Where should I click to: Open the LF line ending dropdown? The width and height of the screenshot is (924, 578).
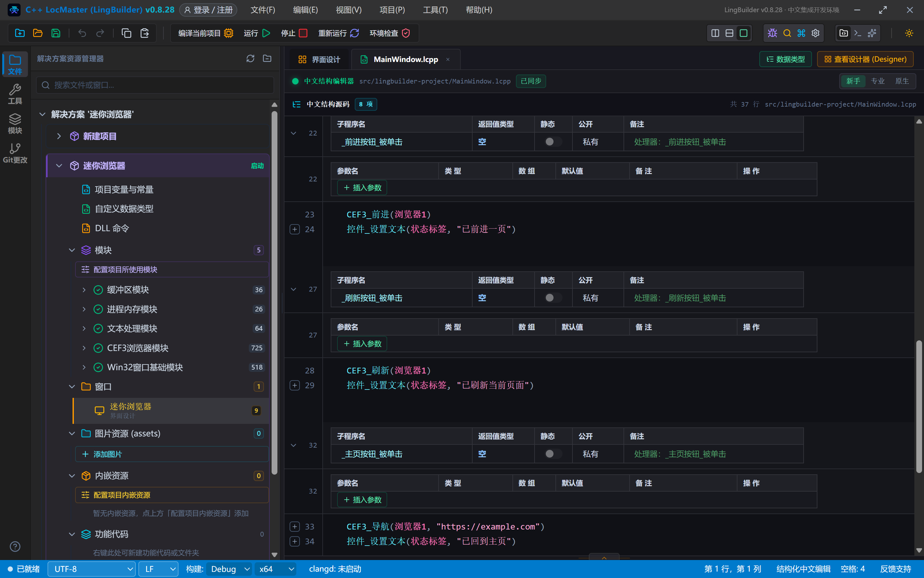158,569
